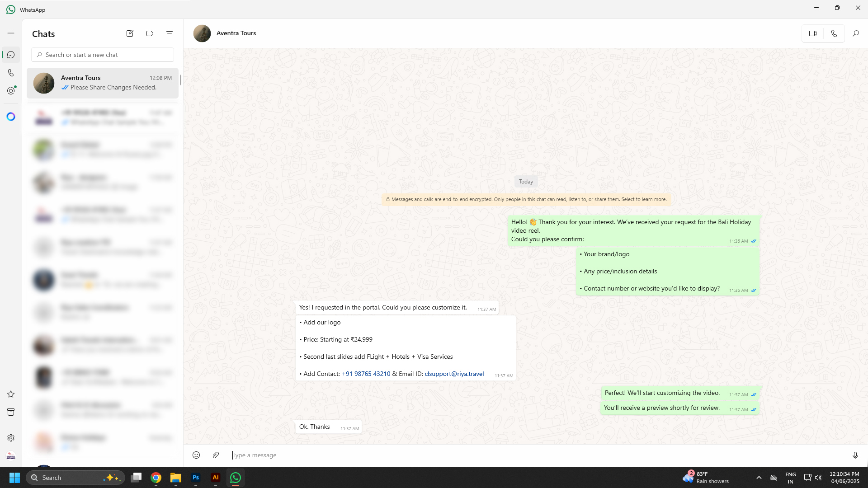Click the phone number +91 98765 43210

click(366, 374)
